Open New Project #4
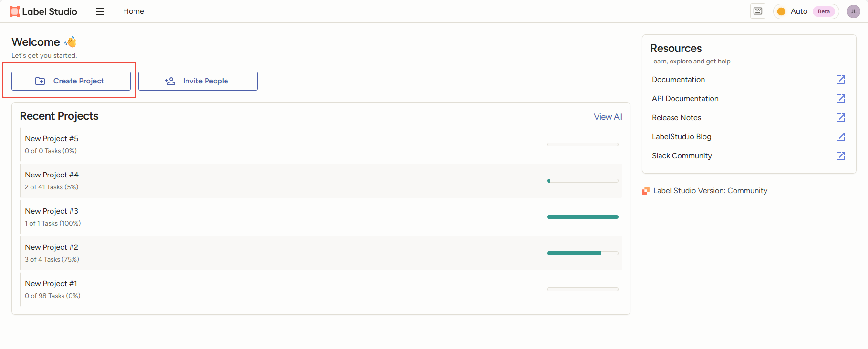Image resolution: width=868 pixels, height=349 pixels. tap(52, 175)
